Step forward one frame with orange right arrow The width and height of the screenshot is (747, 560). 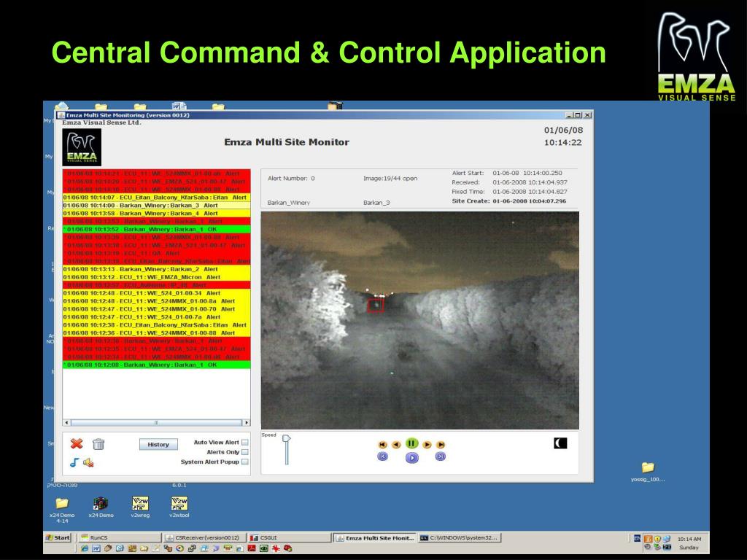tap(427, 444)
